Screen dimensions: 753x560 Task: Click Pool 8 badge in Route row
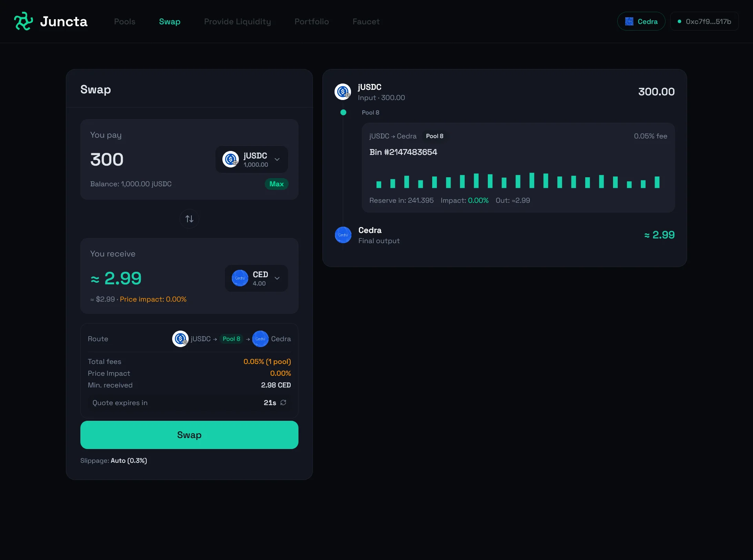[x=231, y=339]
